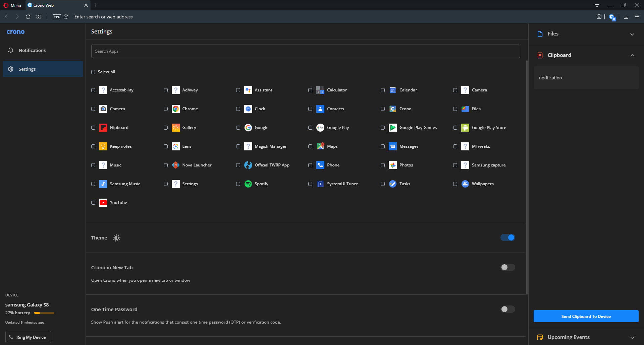Screen dimensions: 644x345
Task: Click the Upcoming Events header label
Action: [x=569, y=337]
